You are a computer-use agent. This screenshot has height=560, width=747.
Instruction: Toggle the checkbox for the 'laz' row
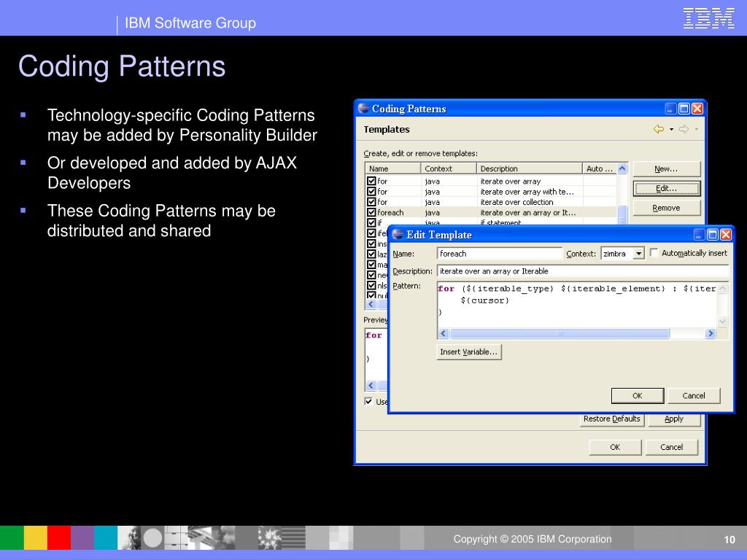click(371, 254)
